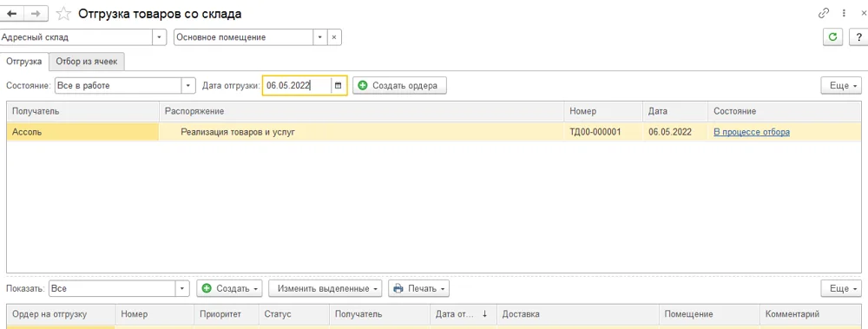Sort by Комментарий column header
868x329 pixels.
tap(811, 314)
